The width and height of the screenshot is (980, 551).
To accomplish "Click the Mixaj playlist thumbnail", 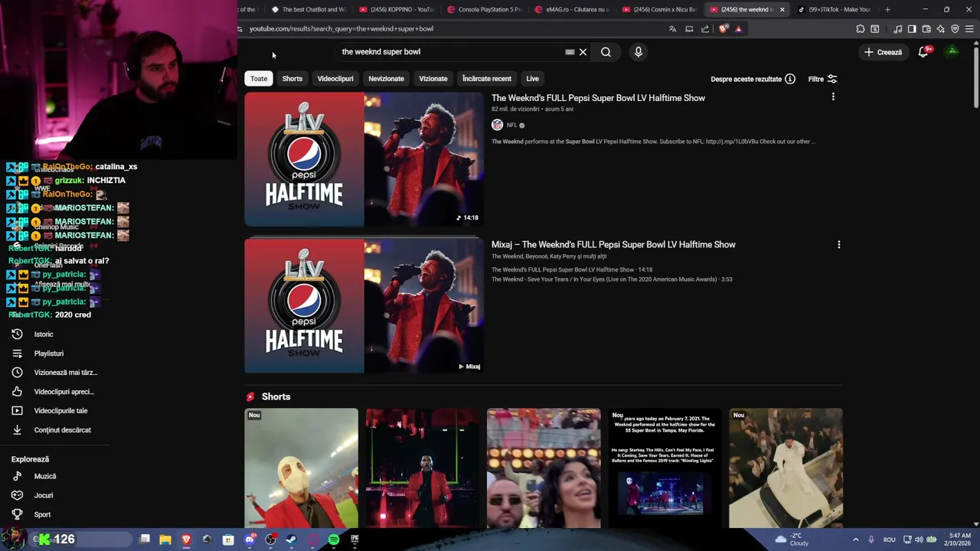I will tap(364, 306).
